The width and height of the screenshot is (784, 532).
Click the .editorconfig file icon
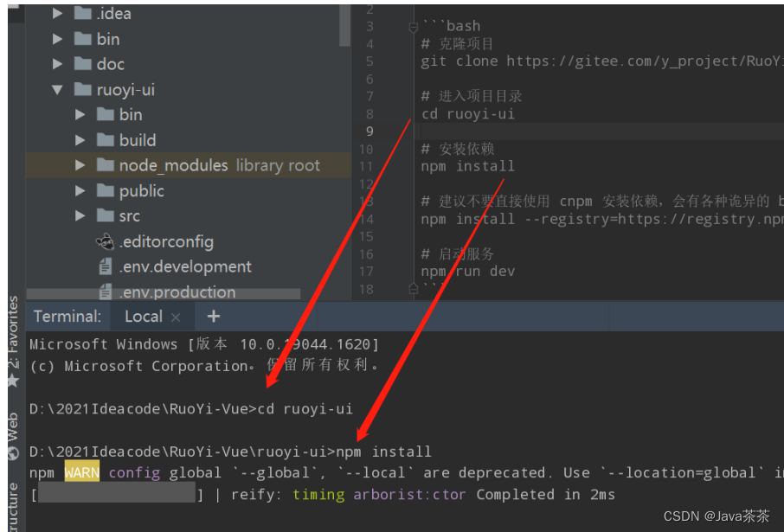point(105,242)
